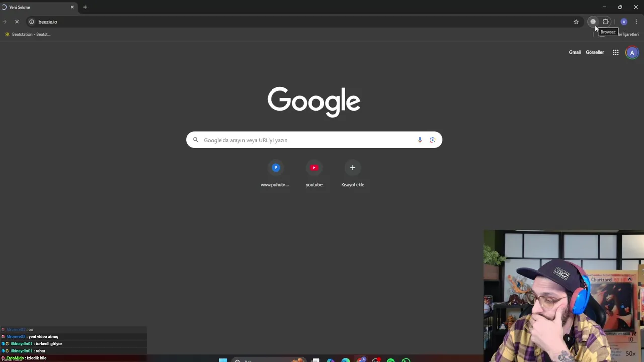The image size is (644, 362).
Task: Open a new tab with the plus button
Action: click(85, 7)
